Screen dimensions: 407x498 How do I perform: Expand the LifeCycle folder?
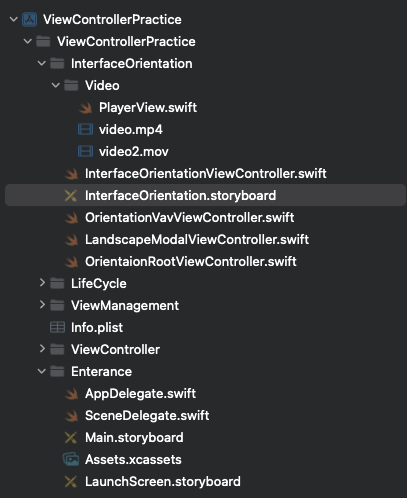point(42,283)
